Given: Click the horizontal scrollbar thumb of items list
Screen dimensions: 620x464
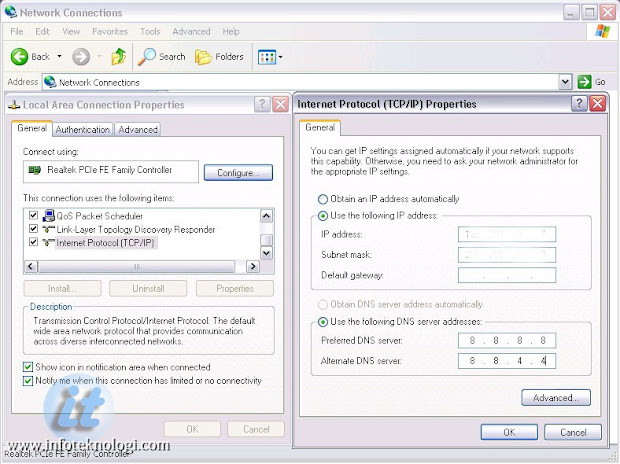Looking at the screenshot, I should pos(137,266).
